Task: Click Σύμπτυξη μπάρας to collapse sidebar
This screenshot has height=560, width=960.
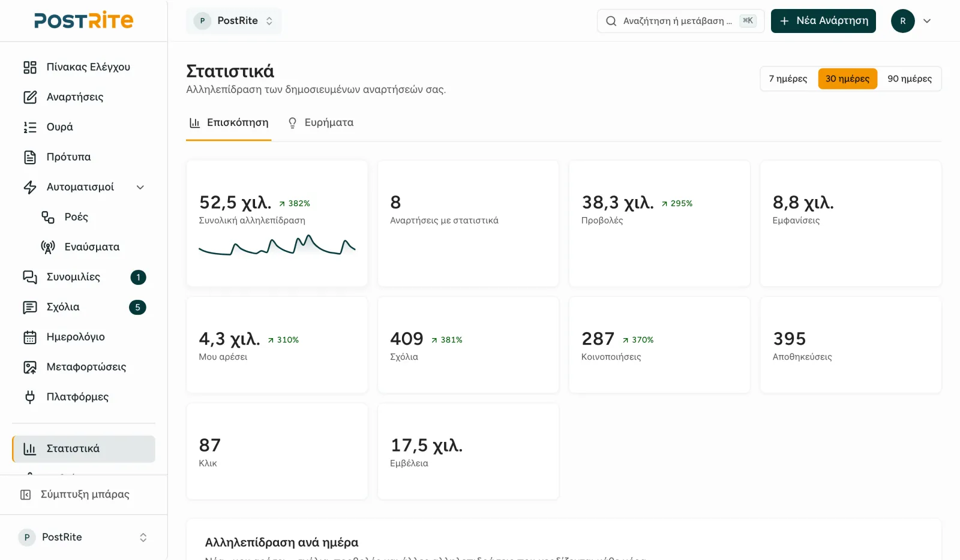Action: 83,495
